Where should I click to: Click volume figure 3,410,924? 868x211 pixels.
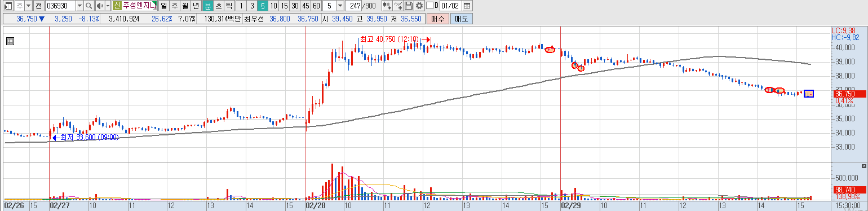123,19
